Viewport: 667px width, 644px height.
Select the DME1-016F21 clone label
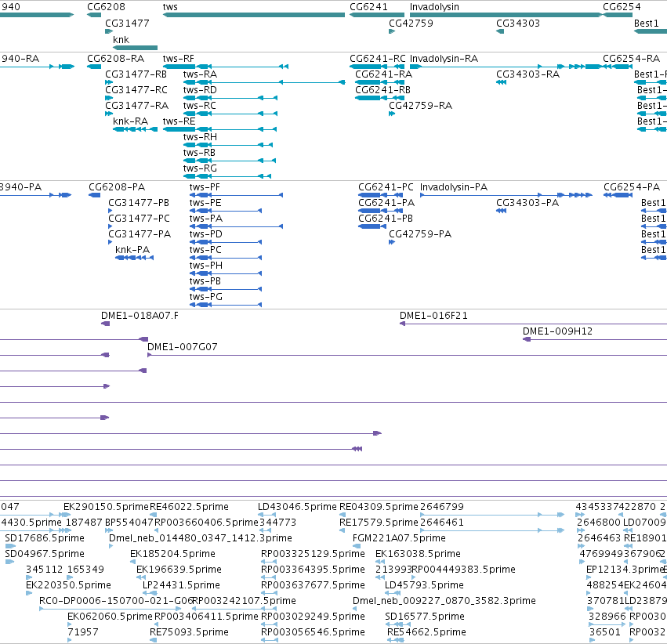point(433,316)
